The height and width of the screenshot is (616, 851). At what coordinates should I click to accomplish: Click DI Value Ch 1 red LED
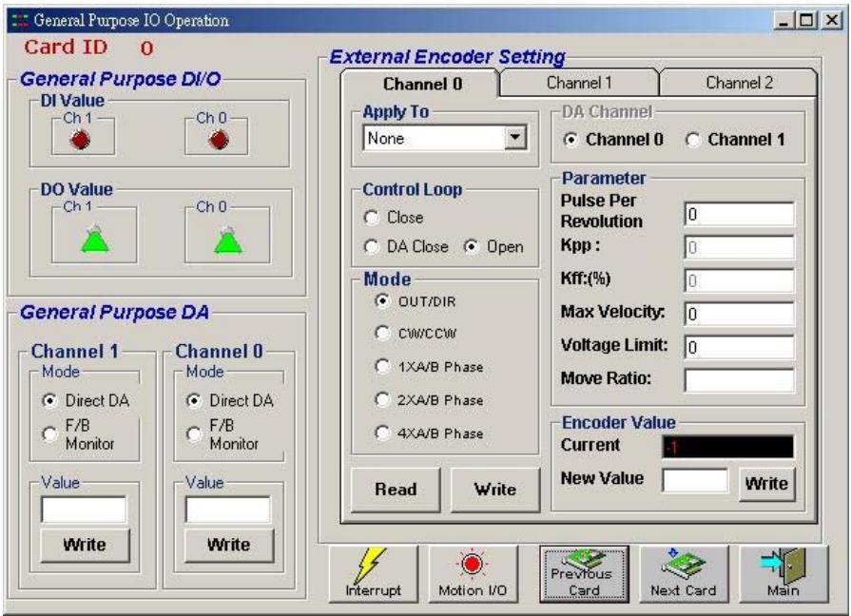80,140
